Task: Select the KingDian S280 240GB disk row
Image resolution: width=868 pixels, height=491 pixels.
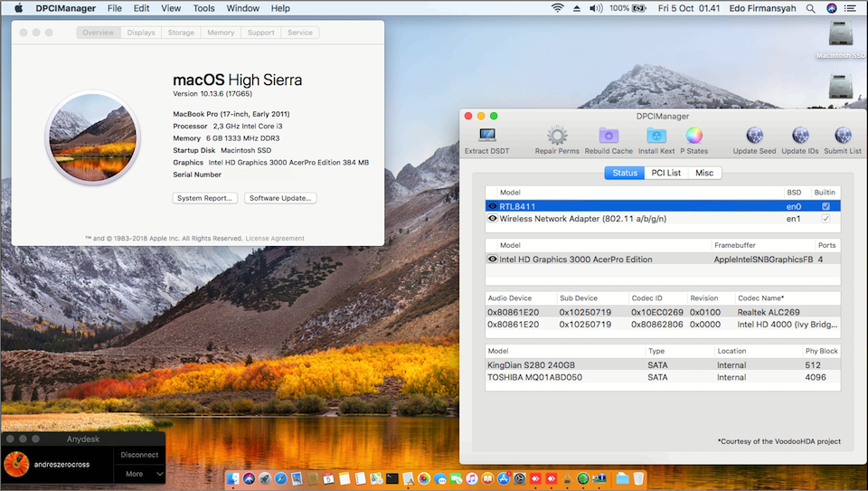Action: point(663,364)
